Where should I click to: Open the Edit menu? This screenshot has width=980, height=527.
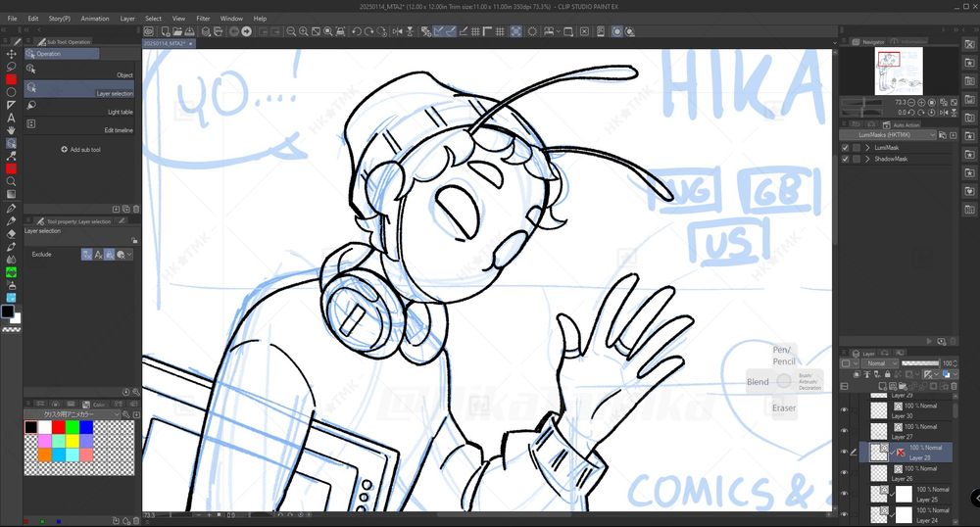(33, 18)
